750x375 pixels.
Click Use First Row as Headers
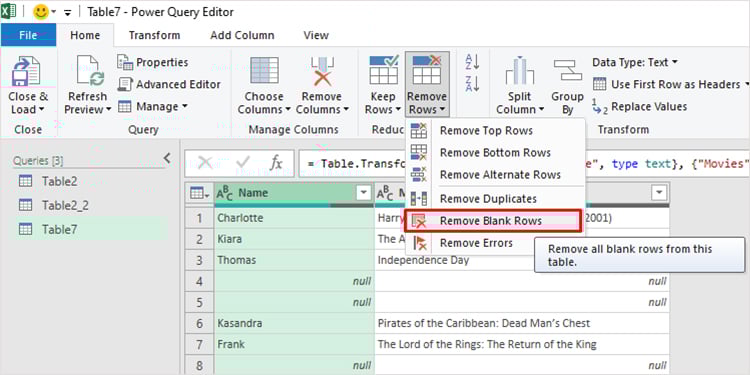tap(667, 85)
